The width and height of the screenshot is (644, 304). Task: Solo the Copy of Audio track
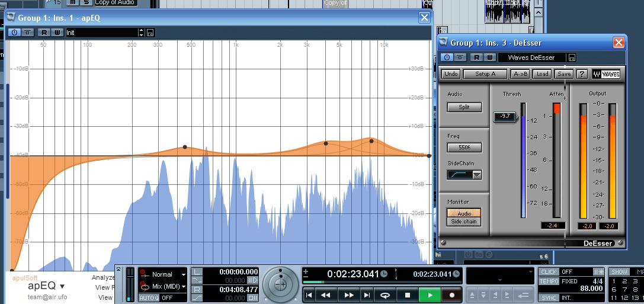pos(86,2)
